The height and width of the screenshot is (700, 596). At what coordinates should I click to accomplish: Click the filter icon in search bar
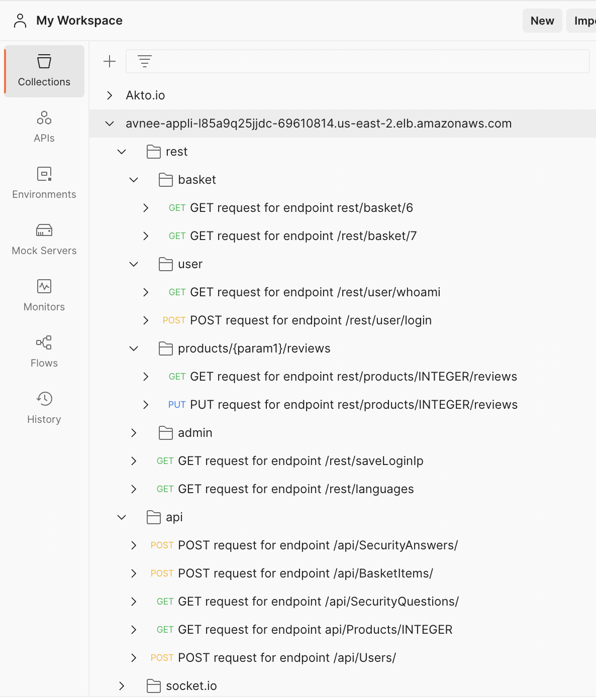pos(145,61)
